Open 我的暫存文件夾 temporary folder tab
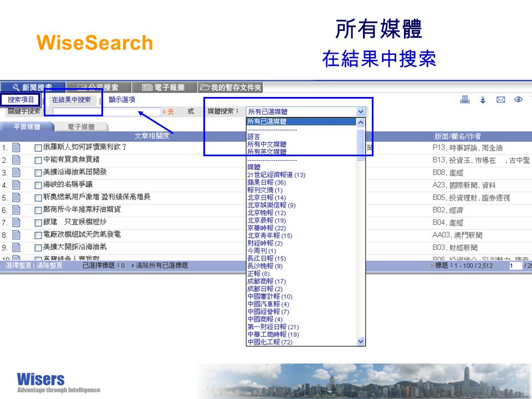 [231, 88]
